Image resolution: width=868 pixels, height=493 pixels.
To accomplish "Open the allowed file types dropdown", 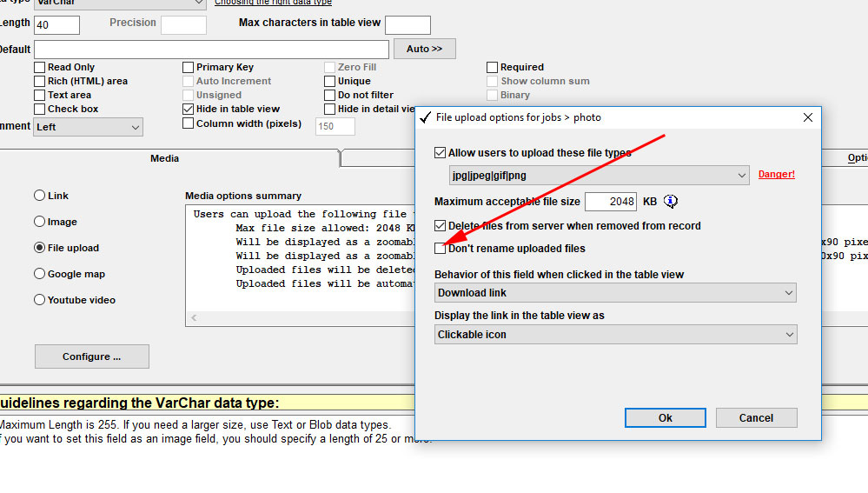I will pos(599,176).
